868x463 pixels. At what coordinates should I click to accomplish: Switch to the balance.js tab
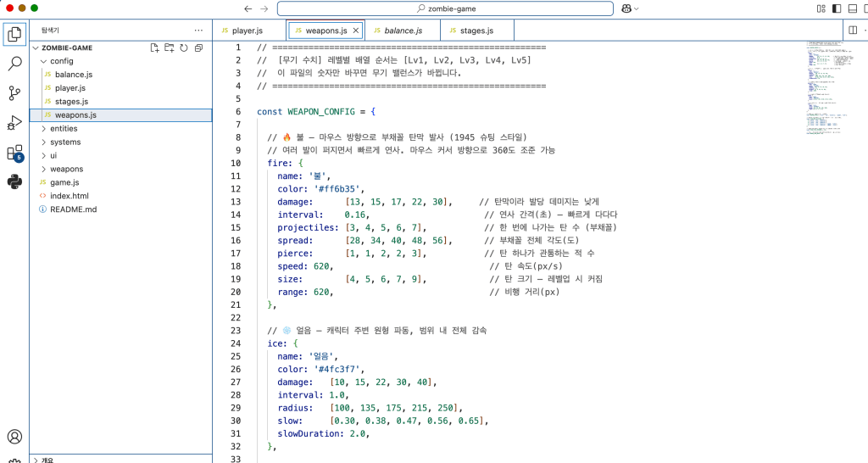[403, 31]
